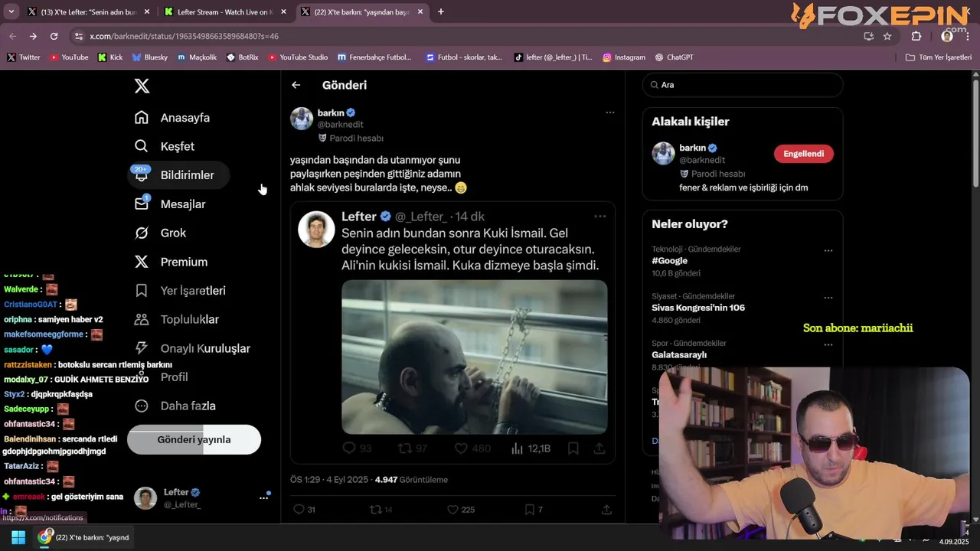
Task: Open #Google trending topic
Action: point(670,261)
